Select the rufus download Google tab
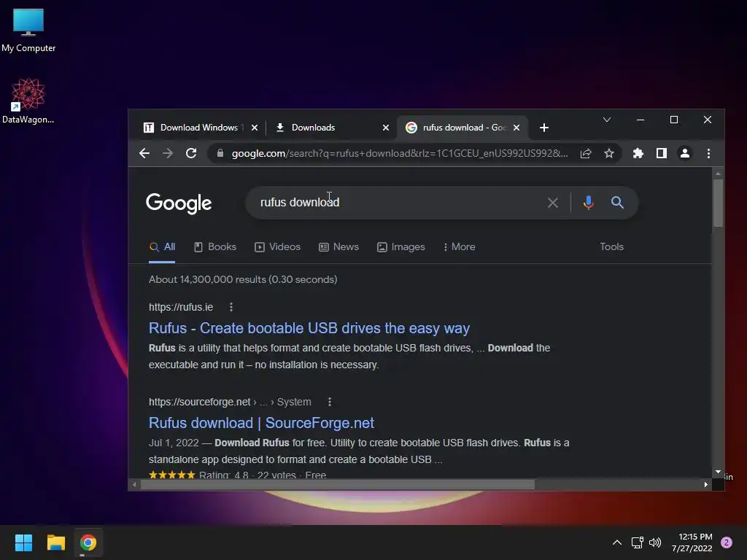Screen dimensions: 747x560 click(462, 128)
